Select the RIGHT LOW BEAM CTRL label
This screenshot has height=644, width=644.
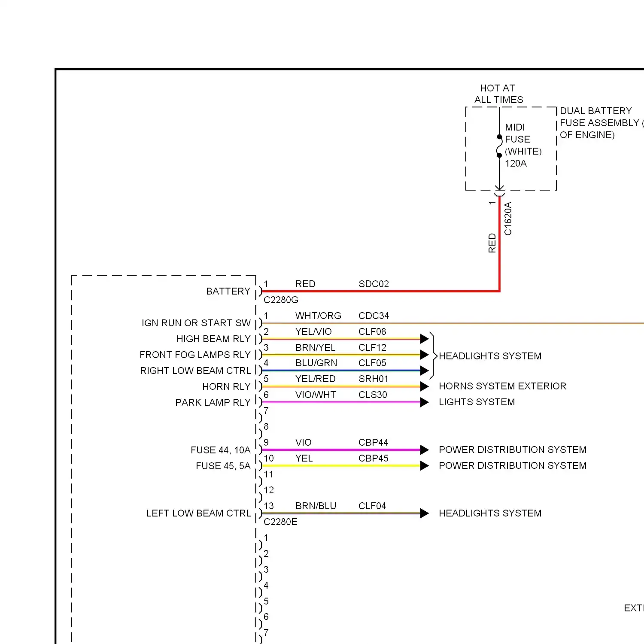point(195,371)
